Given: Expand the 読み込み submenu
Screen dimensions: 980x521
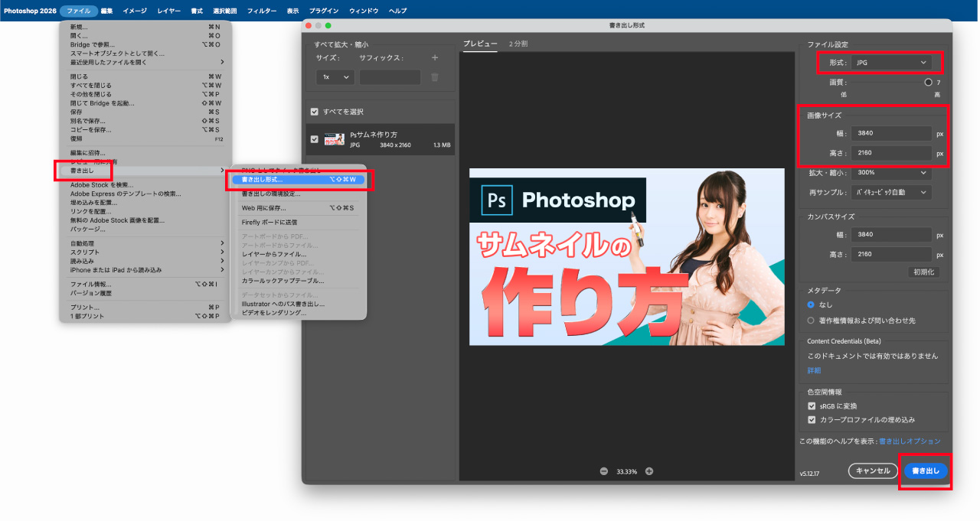Looking at the screenshot, I should (147, 261).
